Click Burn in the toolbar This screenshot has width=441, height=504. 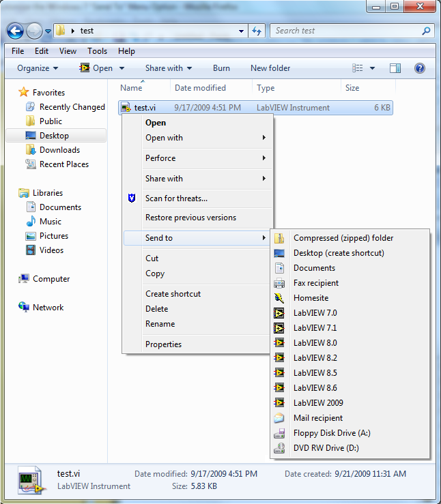point(221,68)
